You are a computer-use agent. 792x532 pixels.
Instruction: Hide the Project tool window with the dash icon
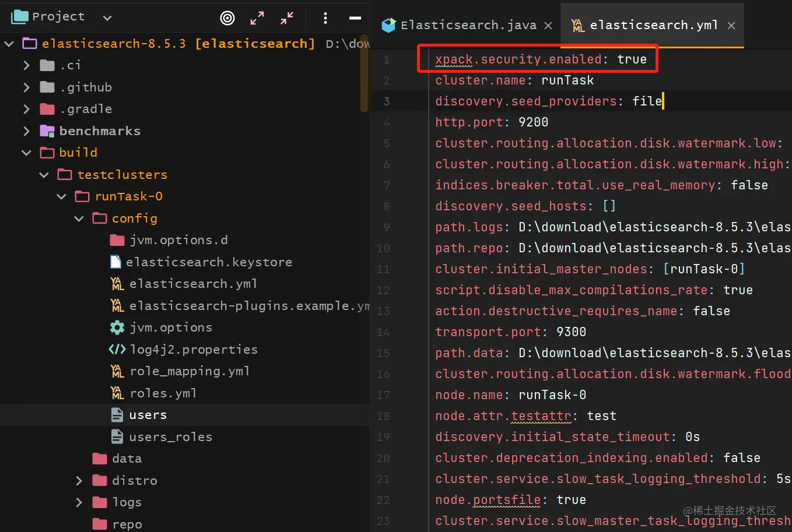tap(355, 18)
